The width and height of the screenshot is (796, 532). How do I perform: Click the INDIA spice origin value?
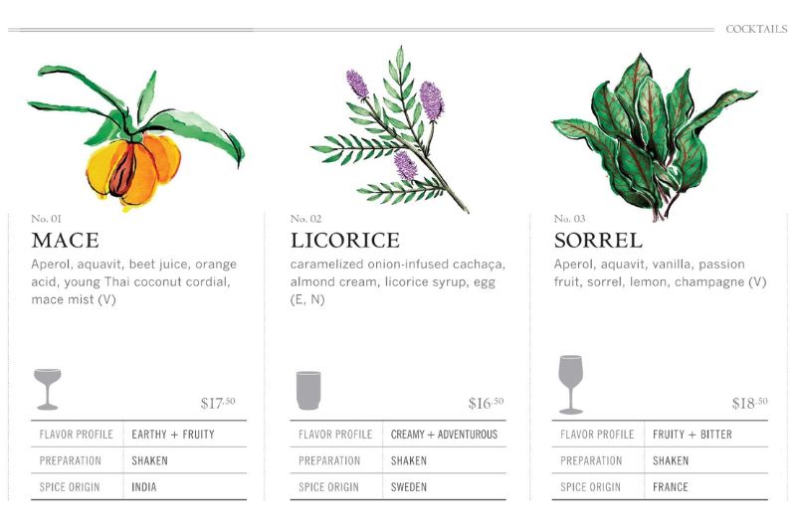[144, 487]
